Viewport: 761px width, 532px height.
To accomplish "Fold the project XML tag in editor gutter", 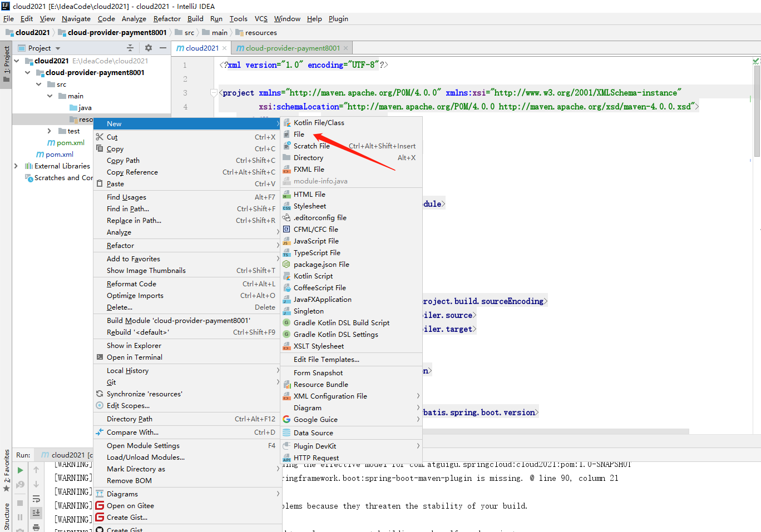I will point(214,93).
